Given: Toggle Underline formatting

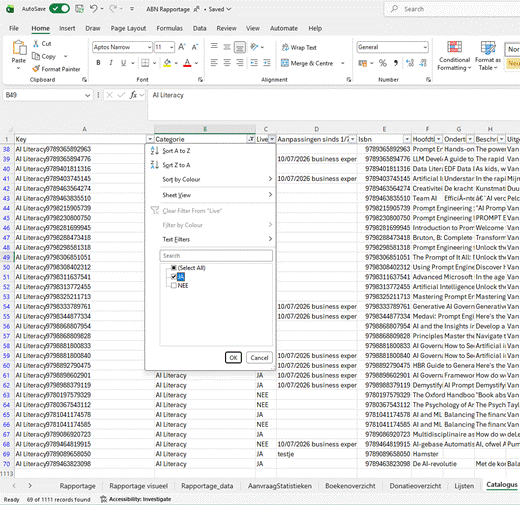Looking at the screenshot, I should pyautogui.click(x=123, y=63).
